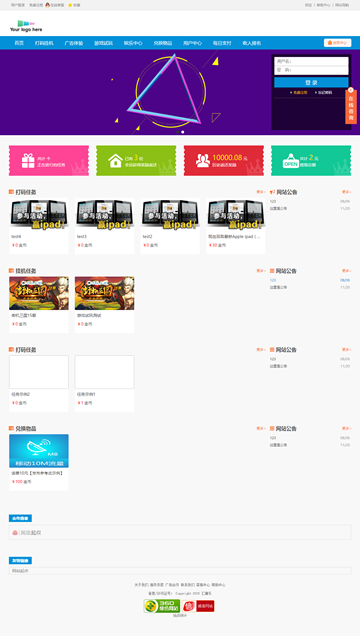Viewport: 360px width, 636px height.
Task: Open the forgot-password link in the login box
Action: pyautogui.click(x=324, y=92)
